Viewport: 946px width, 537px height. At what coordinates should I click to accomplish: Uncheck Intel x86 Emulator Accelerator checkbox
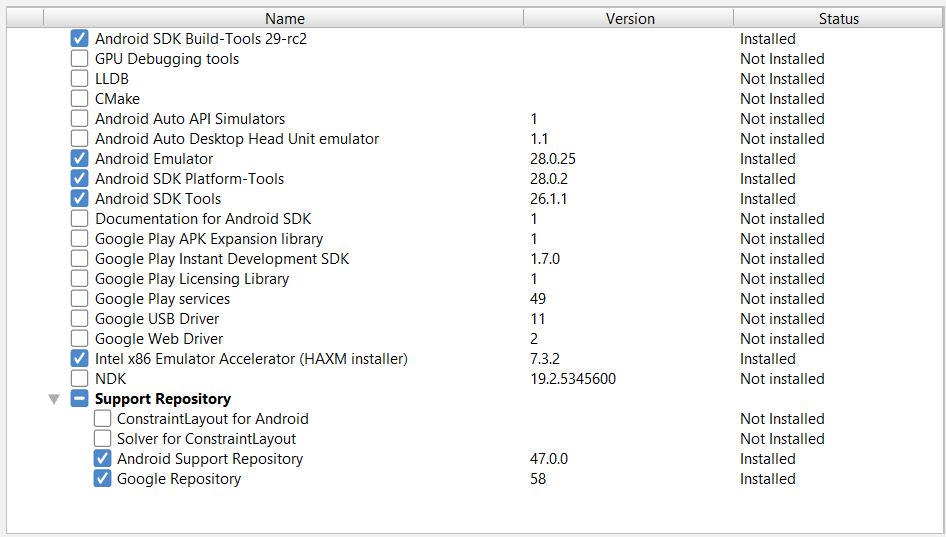coord(80,359)
